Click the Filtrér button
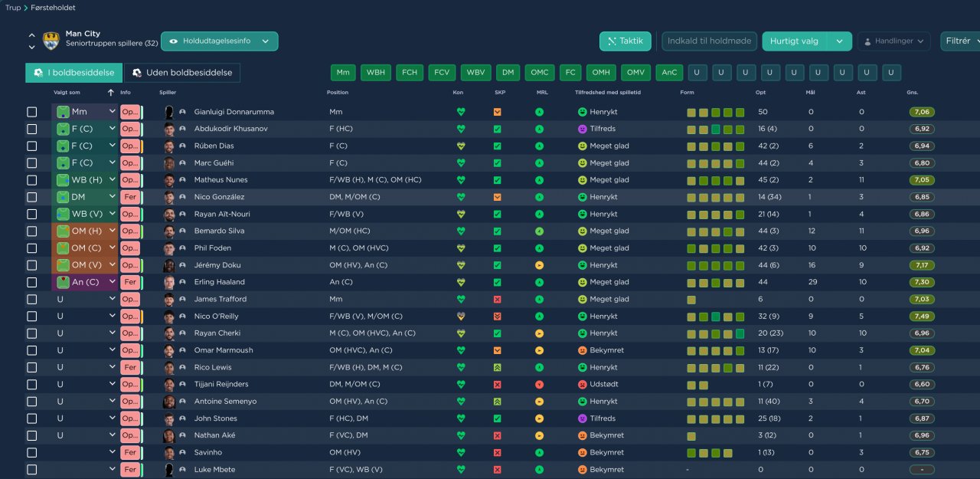This screenshot has height=479, width=980. [959, 41]
